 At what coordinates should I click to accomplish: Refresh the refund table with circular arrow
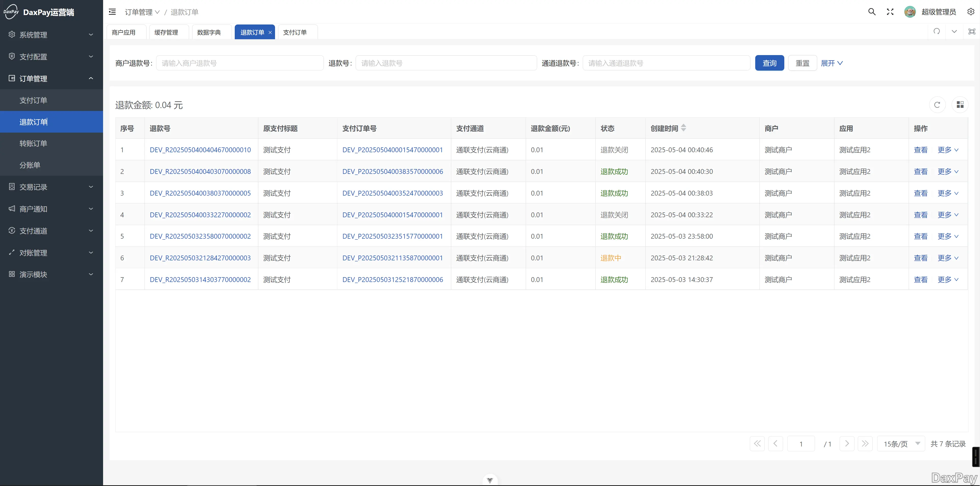pyautogui.click(x=937, y=105)
